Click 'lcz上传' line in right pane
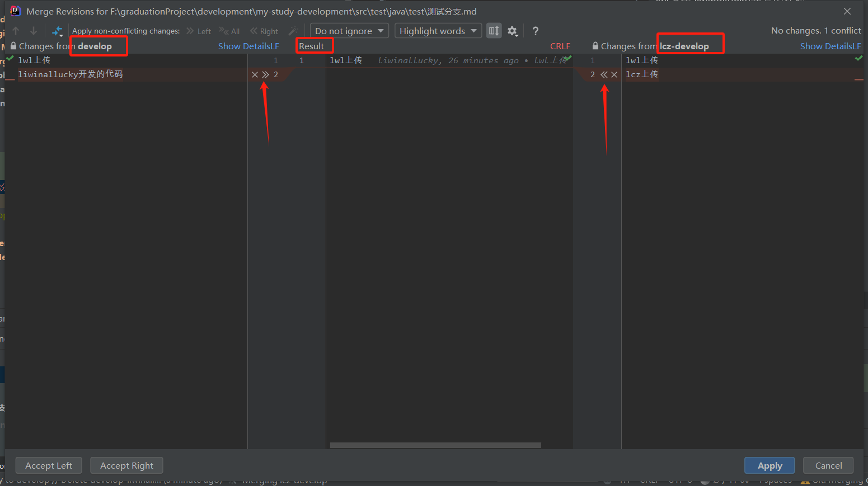Image resolution: width=868 pixels, height=486 pixels. pyautogui.click(x=642, y=74)
